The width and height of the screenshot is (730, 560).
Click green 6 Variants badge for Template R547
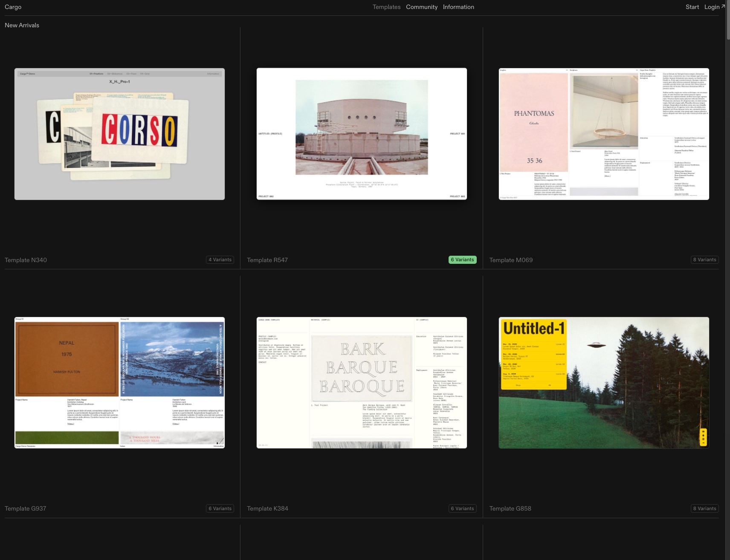(x=462, y=260)
